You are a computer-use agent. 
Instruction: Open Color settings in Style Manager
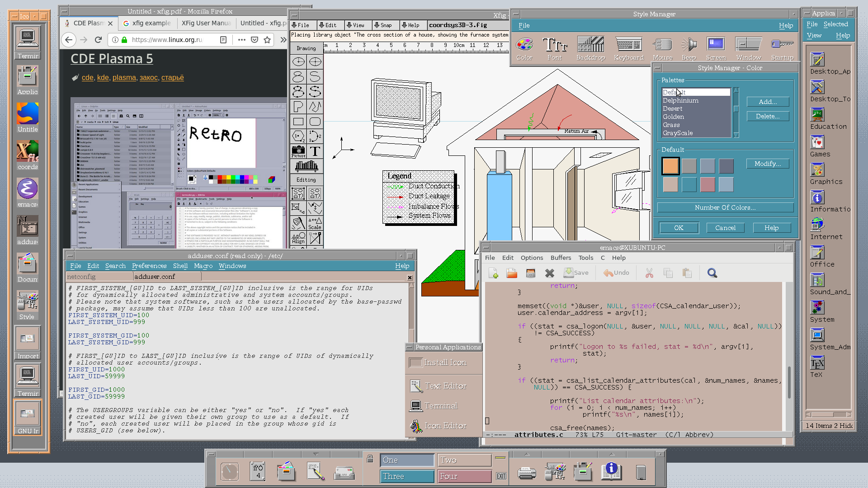click(x=524, y=49)
